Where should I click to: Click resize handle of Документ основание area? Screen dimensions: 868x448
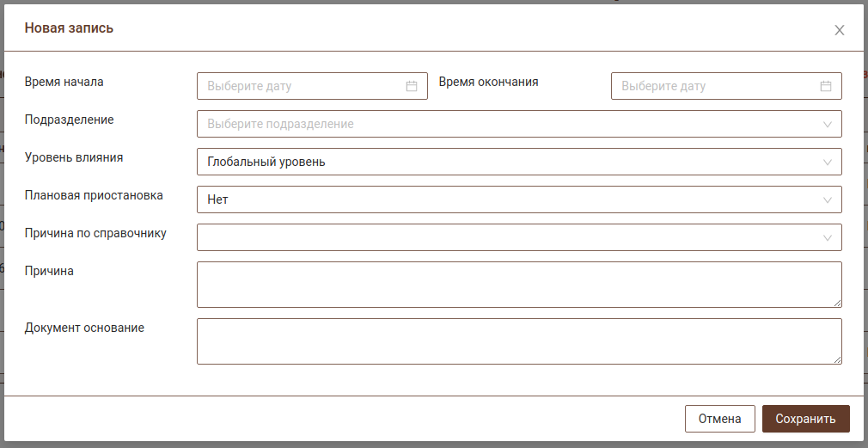[837, 359]
